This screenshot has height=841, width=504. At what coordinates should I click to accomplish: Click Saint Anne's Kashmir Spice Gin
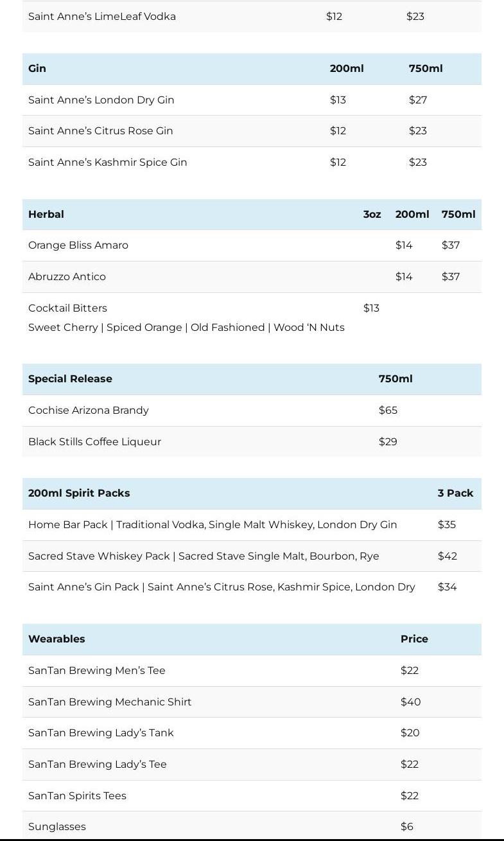(108, 163)
